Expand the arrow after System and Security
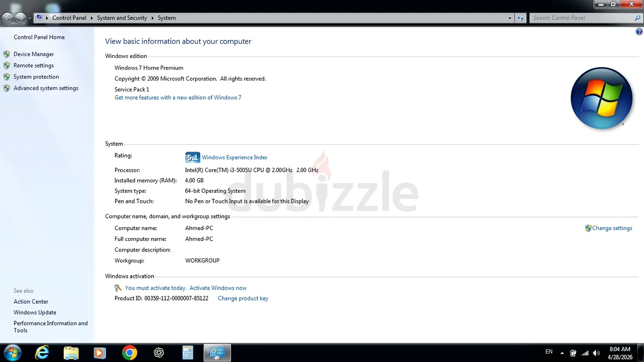The height and width of the screenshot is (362, 644). (153, 18)
